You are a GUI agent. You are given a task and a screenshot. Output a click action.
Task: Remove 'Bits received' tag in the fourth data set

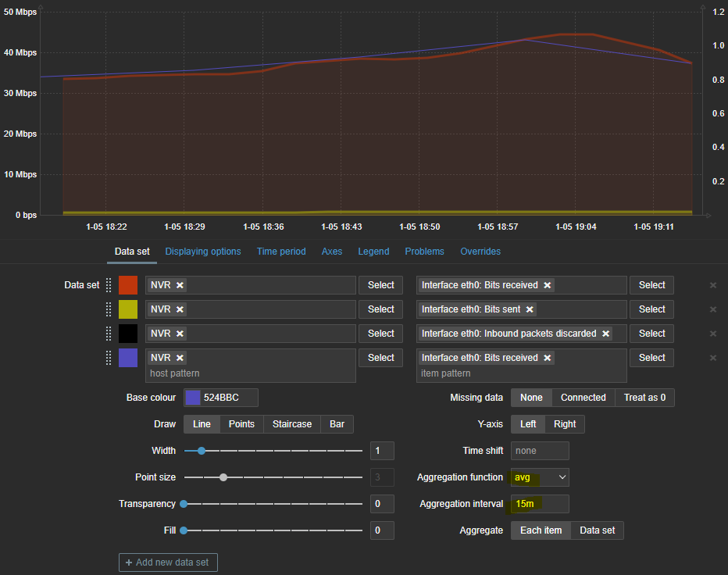point(548,358)
